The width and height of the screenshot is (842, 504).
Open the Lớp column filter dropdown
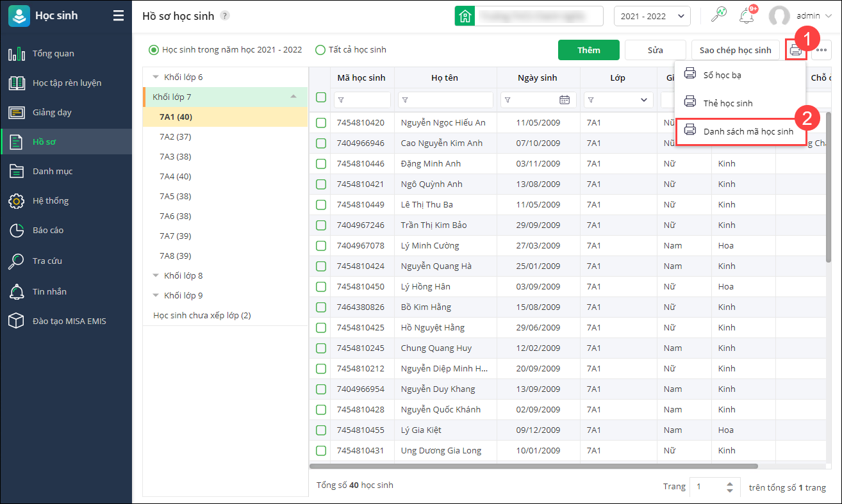pos(643,100)
